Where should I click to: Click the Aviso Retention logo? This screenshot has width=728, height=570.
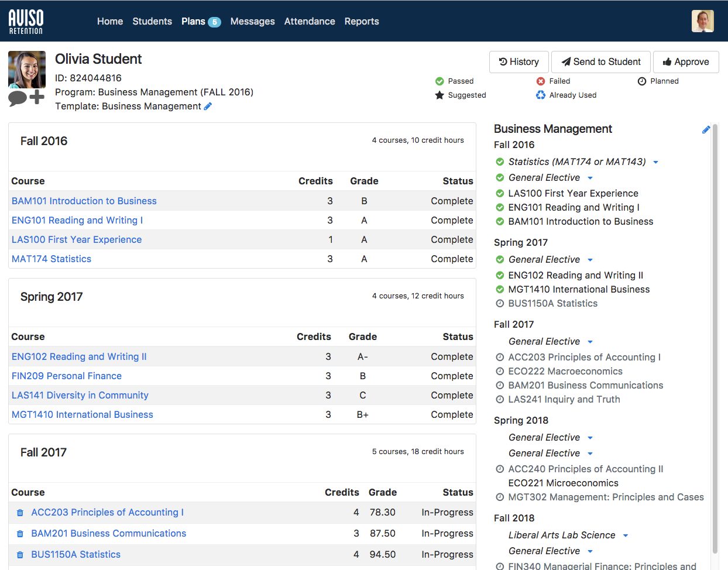pyautogui.click(x=26, y=21)
